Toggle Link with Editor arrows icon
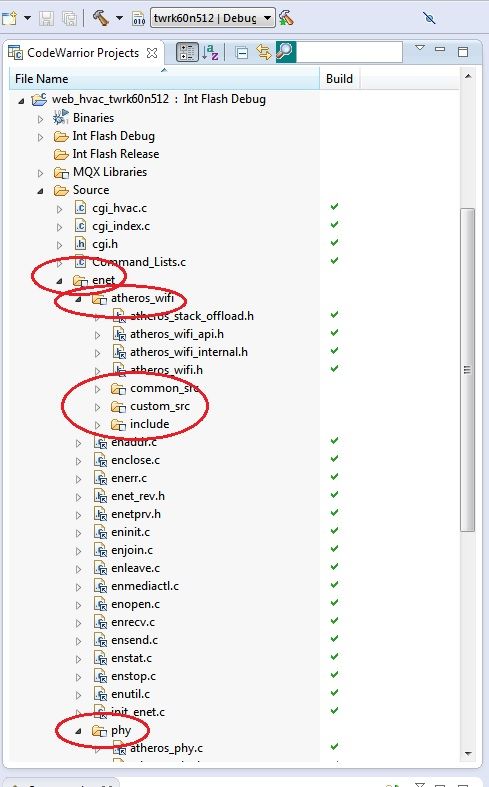 pyautogui.click(x=264, y=52)
